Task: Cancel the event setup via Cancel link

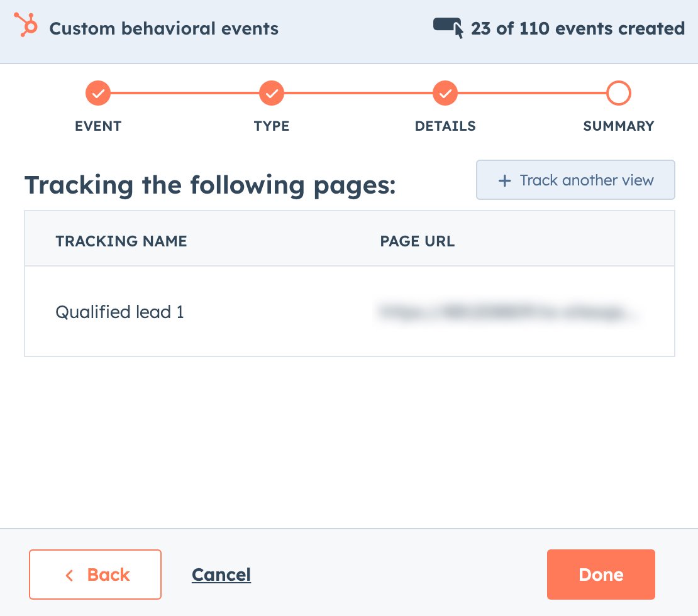Action: (x=221, y=575)
